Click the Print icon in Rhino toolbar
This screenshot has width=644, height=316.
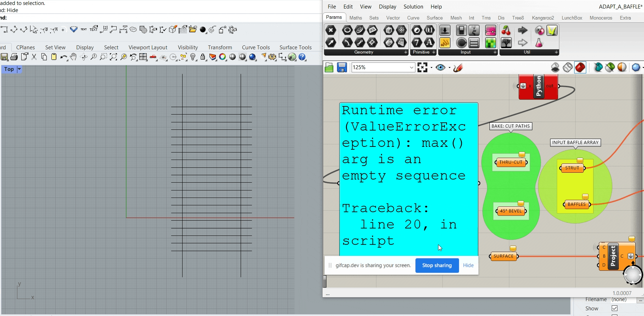[x=14, y=57]
